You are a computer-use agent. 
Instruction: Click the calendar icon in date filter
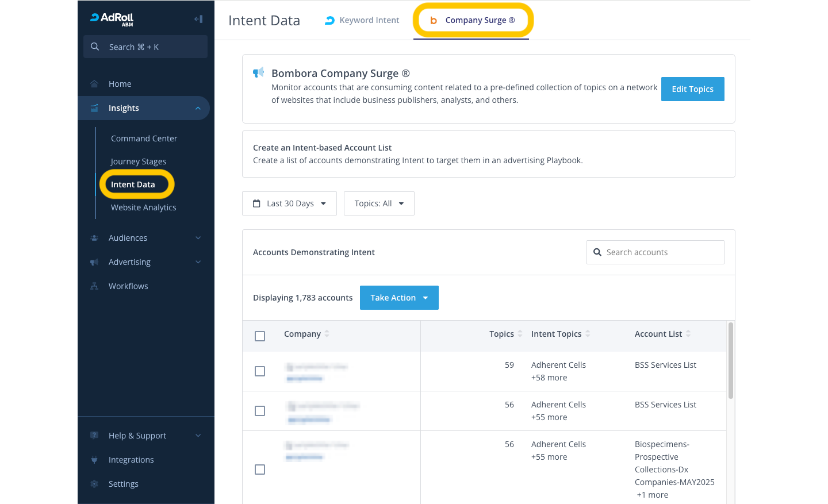point(256,203)
